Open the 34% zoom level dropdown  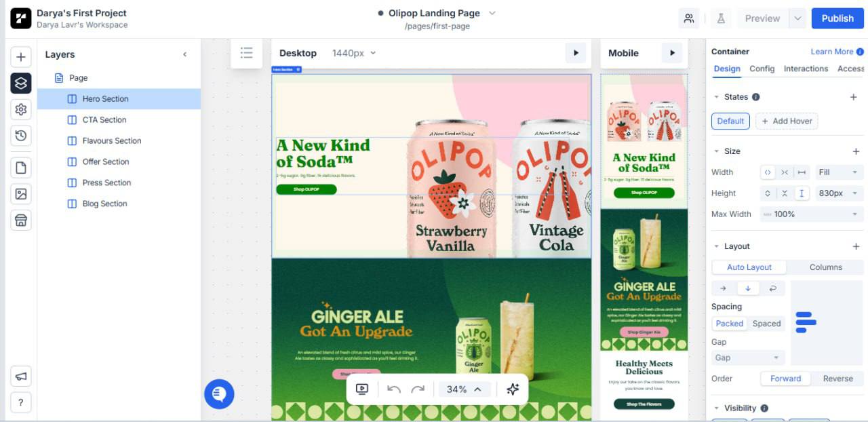click(x=464, y=389)
